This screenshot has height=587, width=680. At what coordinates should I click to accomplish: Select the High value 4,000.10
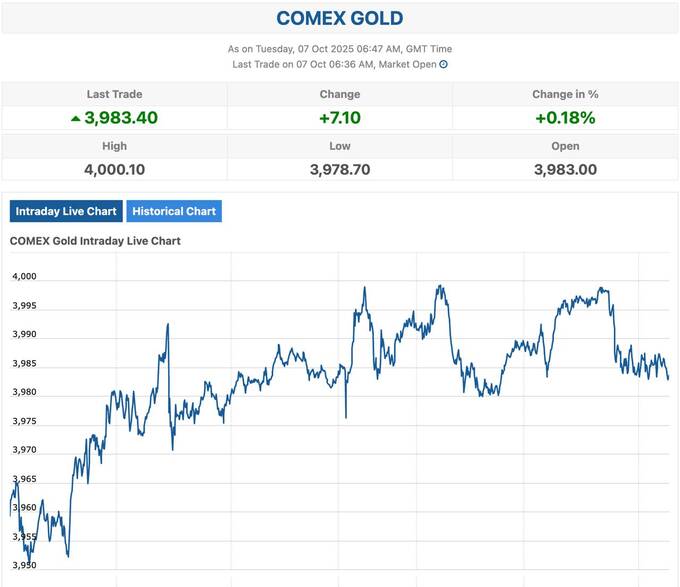coord(114,169)
